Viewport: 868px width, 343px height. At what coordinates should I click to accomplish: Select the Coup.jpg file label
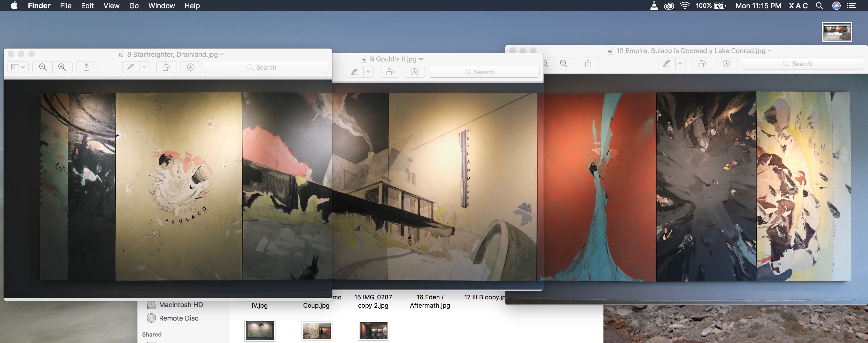316,305
